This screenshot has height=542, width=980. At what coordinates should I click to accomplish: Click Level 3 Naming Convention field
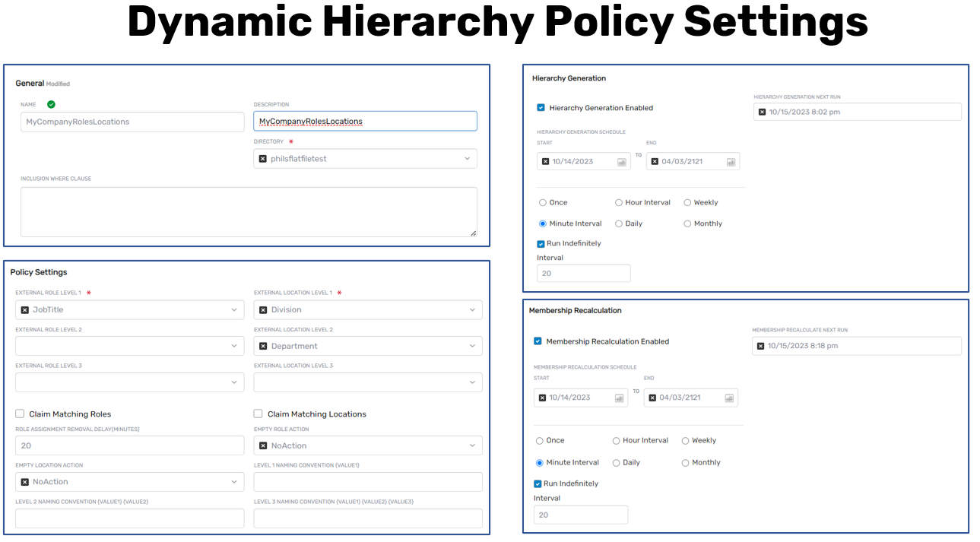click(x=368, y=518)
